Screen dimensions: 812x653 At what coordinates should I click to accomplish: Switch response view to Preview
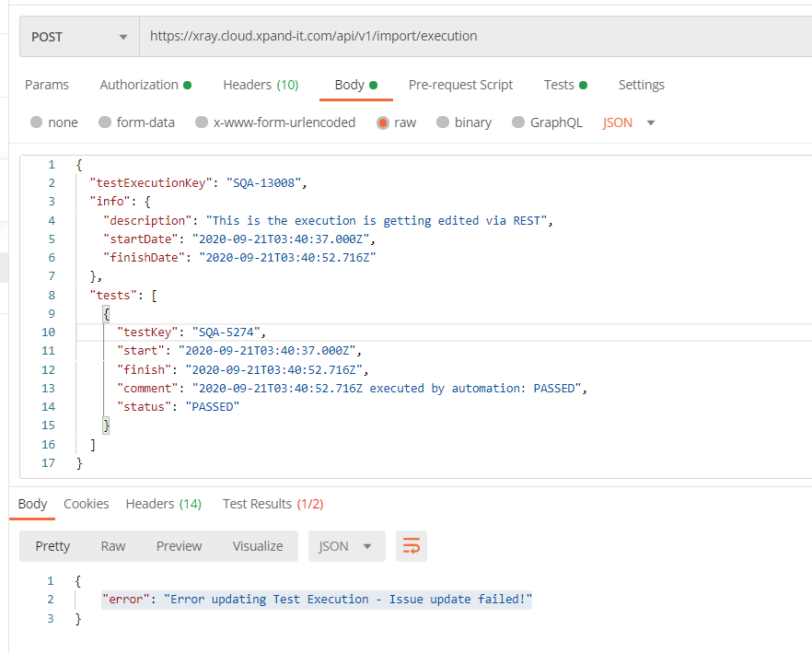pos(179,546)
